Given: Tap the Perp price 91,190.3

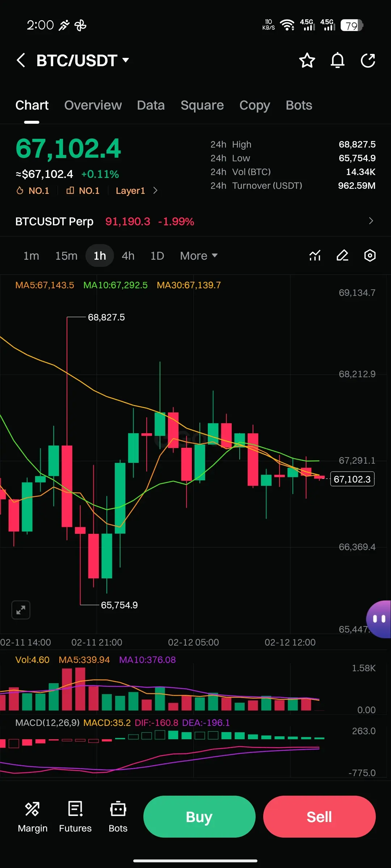Looking at the screenshot, I should click(127, 221).
